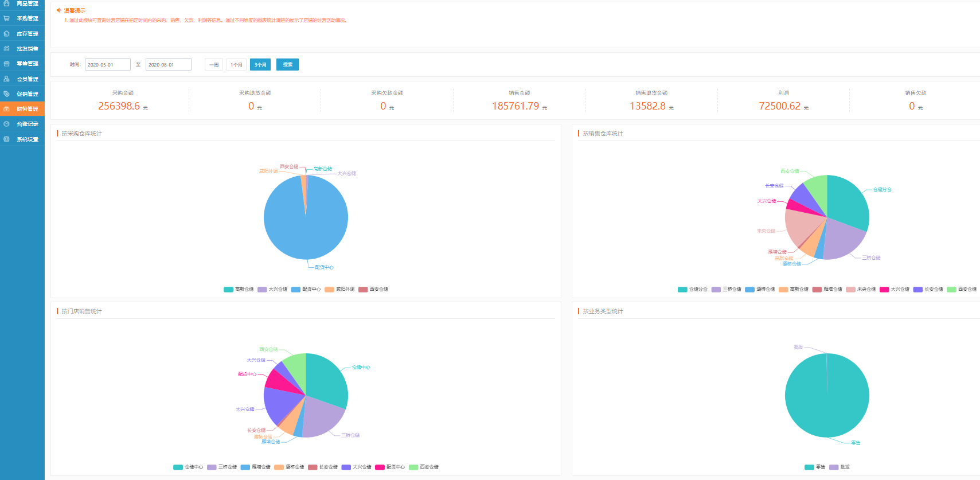Click the shopping cart icon for 采购管理
The height and width of the screenshot is (480, 980).
coord(6,18)
